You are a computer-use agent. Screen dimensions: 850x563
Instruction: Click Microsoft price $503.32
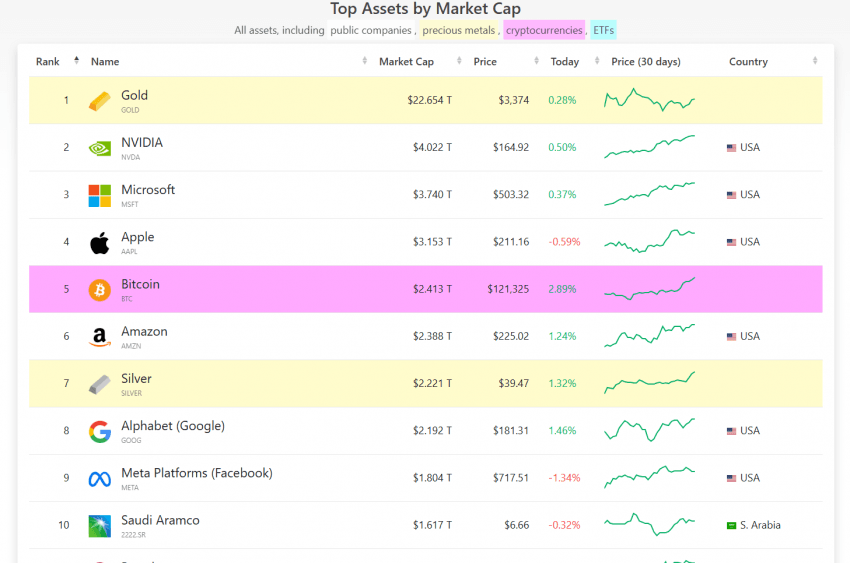pos(511,195)
